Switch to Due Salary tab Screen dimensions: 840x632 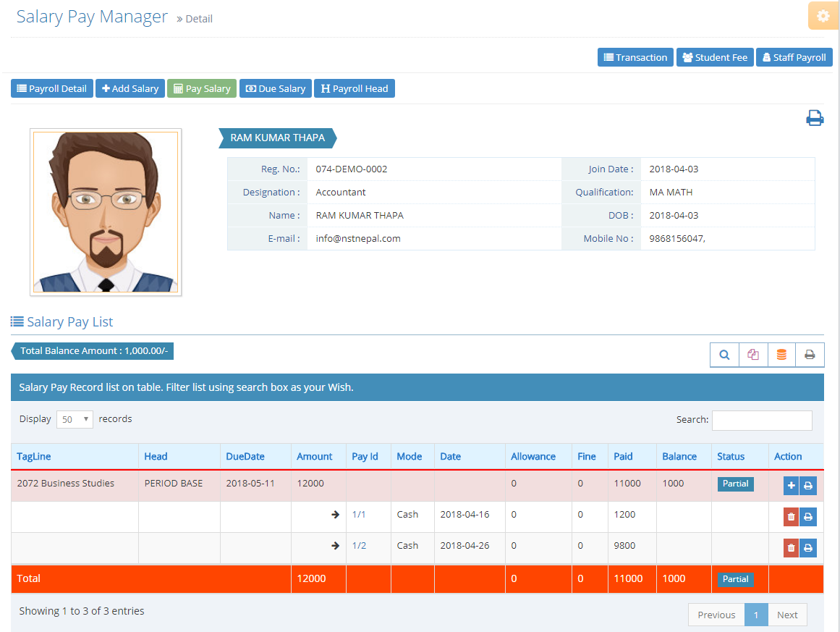[275, 88]
